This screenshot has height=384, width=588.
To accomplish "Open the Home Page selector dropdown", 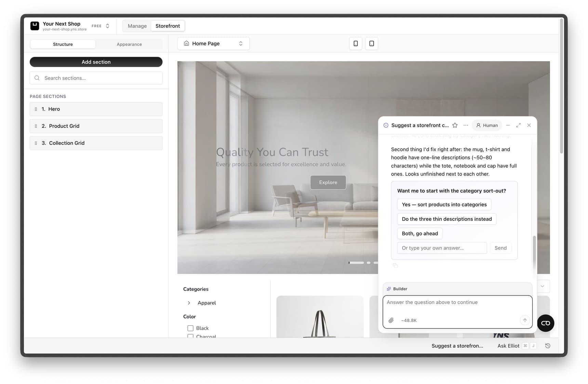I will click(x=213, y=43).
